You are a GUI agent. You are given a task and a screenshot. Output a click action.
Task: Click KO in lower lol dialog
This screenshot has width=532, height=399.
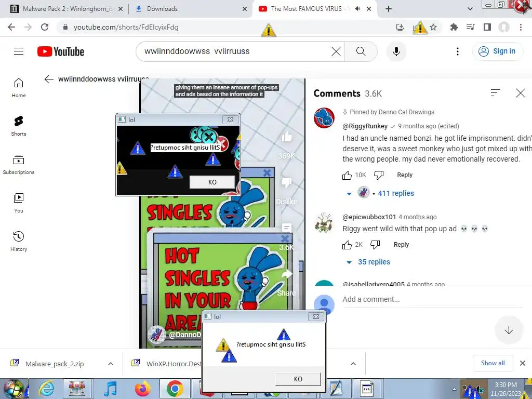tap(298, 379)
